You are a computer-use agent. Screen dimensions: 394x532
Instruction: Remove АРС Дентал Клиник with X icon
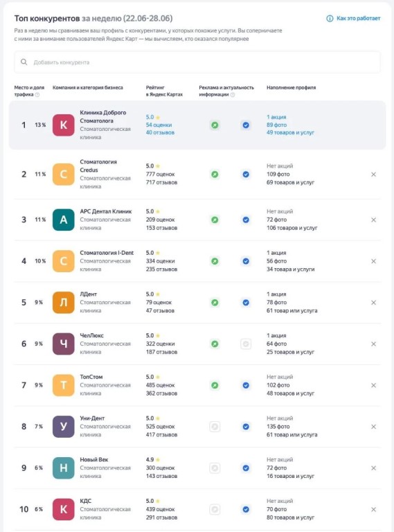373,220
